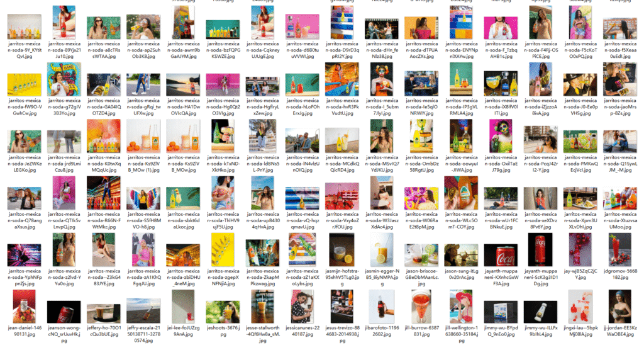Select thumbnail of jarritos-mexican-soda-Xpm3UXLvDhI.jpg
The image size is (644, 345).
[x=580, y=198]
